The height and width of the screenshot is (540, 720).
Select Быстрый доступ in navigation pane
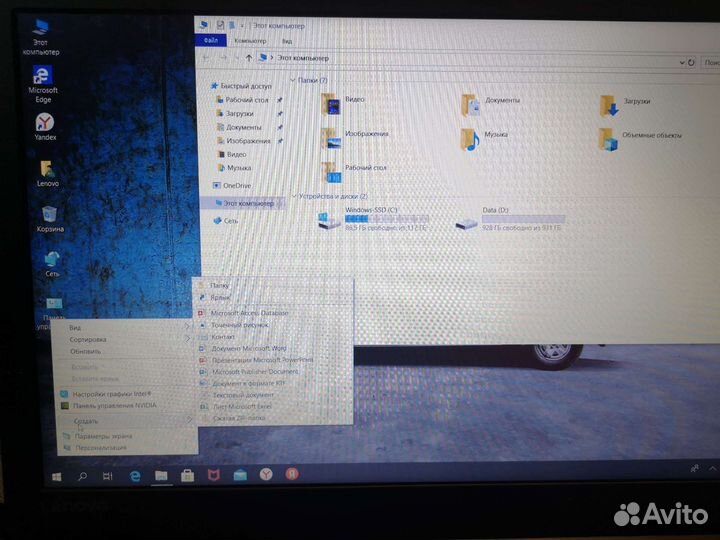click(x=242, y=86)
